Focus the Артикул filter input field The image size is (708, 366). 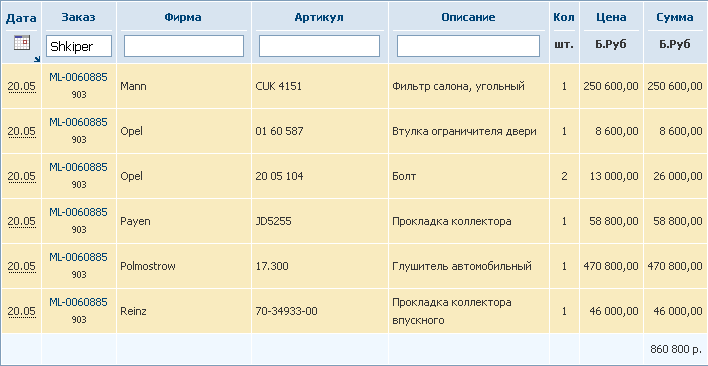(x=319, y=46)
